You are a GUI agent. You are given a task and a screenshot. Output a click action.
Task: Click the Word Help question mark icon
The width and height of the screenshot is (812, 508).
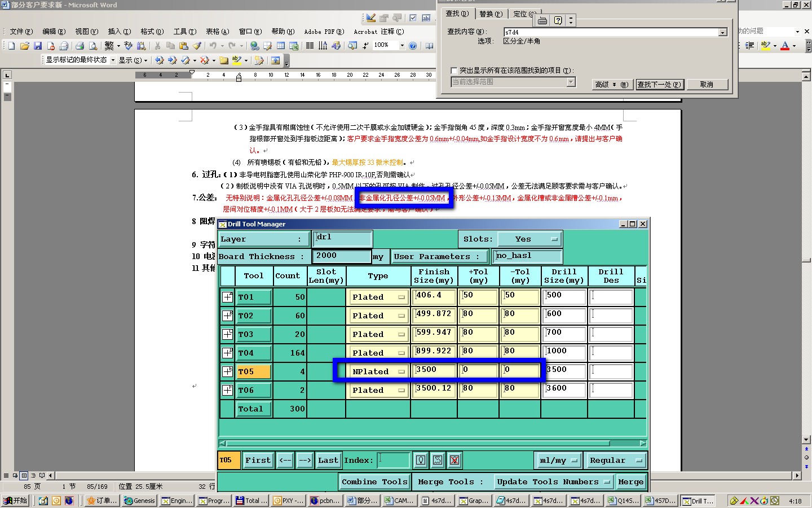tap(413, 46)
